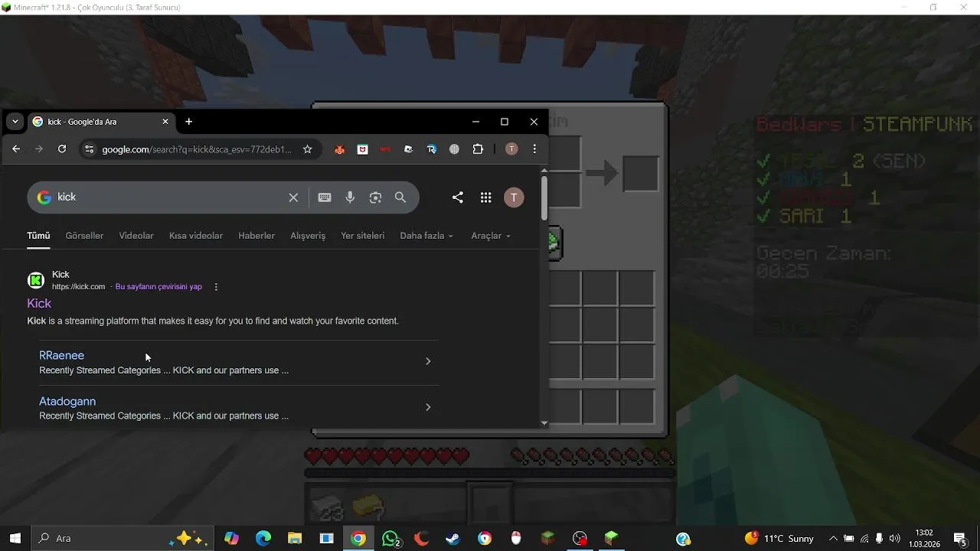Viewport: 980px width, 551px height.
Task: Open the RRaenee sitelink
Action: pos(61,356)
